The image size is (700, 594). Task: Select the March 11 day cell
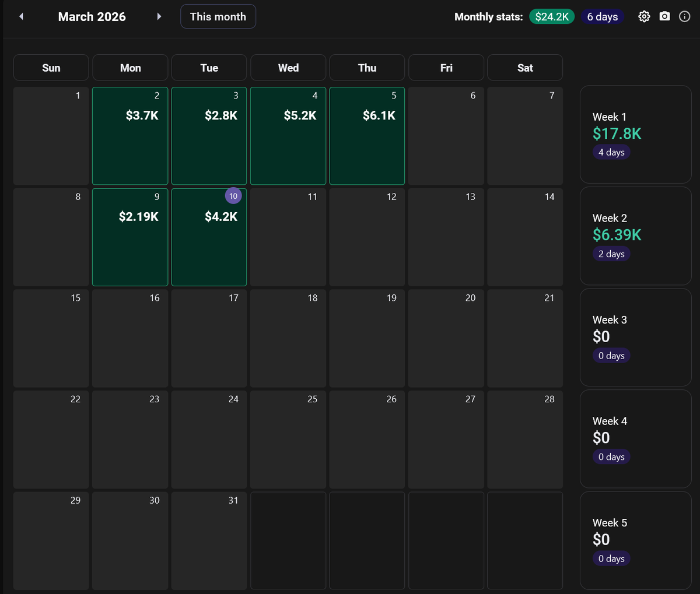point(288,237)
